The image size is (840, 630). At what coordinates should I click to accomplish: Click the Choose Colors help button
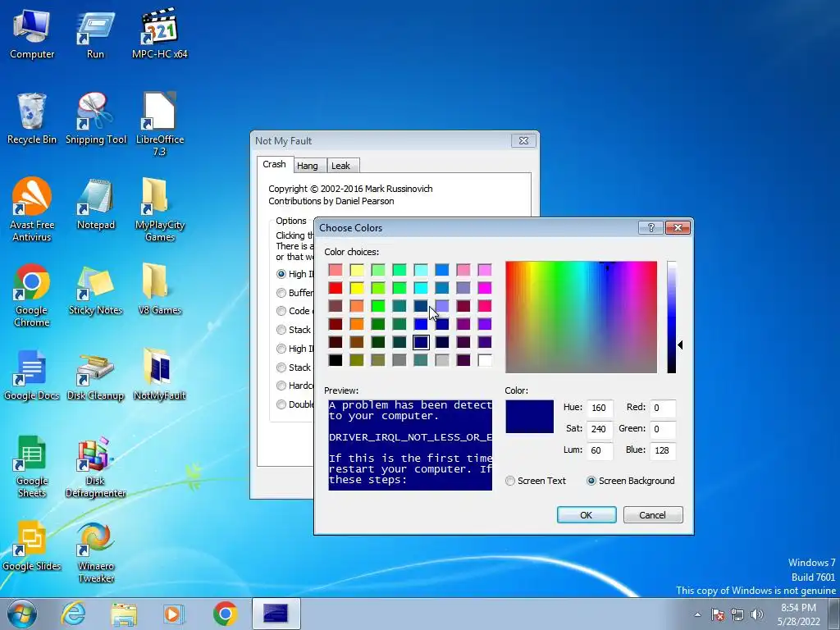tap(651, 228)
